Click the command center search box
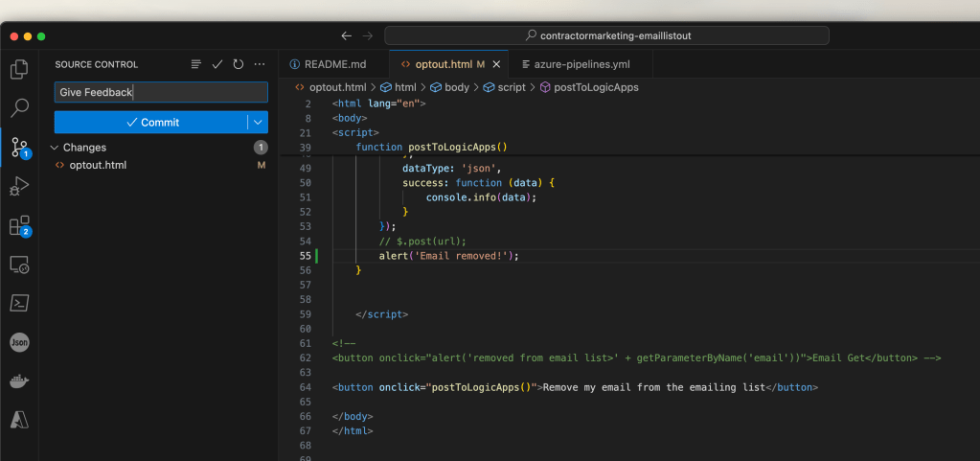980x461 pixels. tap(607, 35)
